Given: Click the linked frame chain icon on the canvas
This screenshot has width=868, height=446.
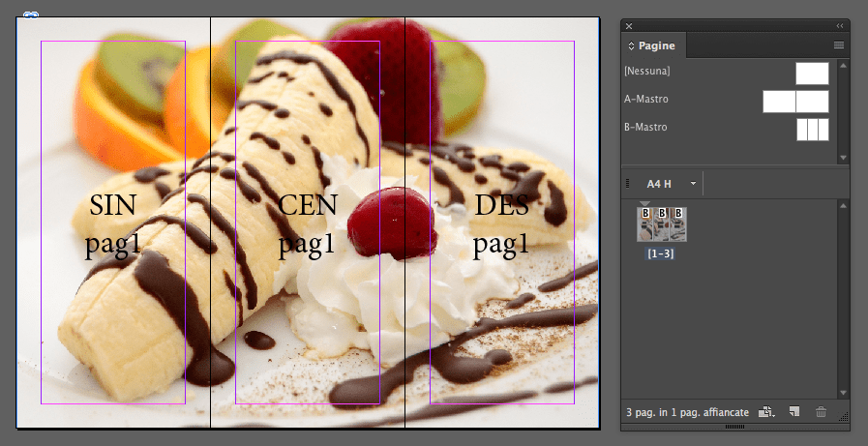Looking at the screenshot, I should [31, 15].
